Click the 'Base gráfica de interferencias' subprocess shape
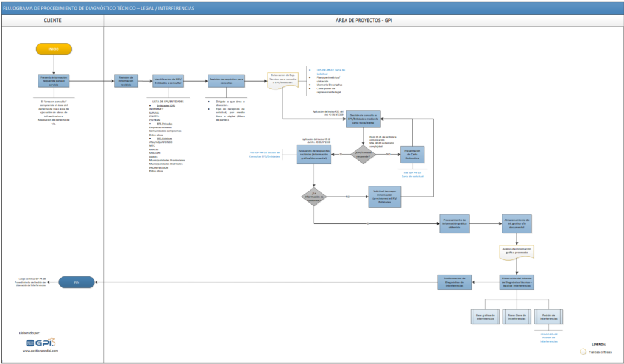The image size is (624, 364). point(485,317)
